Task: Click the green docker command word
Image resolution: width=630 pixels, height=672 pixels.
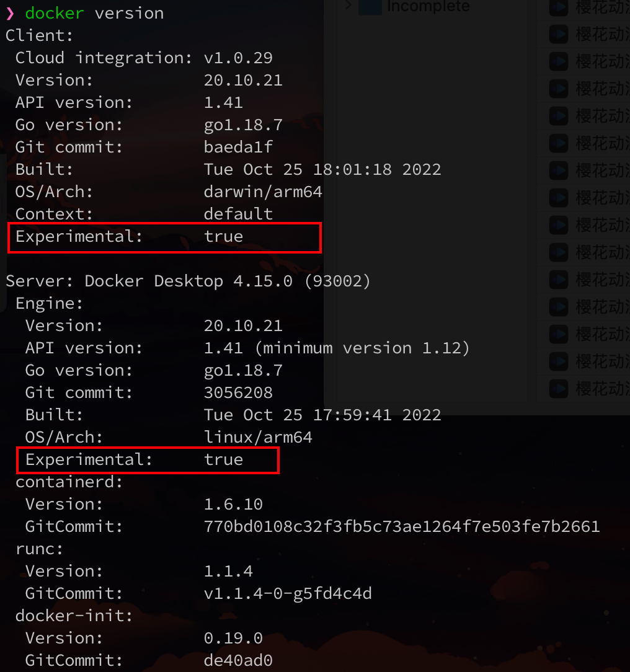Action: [x=55, y=14]
